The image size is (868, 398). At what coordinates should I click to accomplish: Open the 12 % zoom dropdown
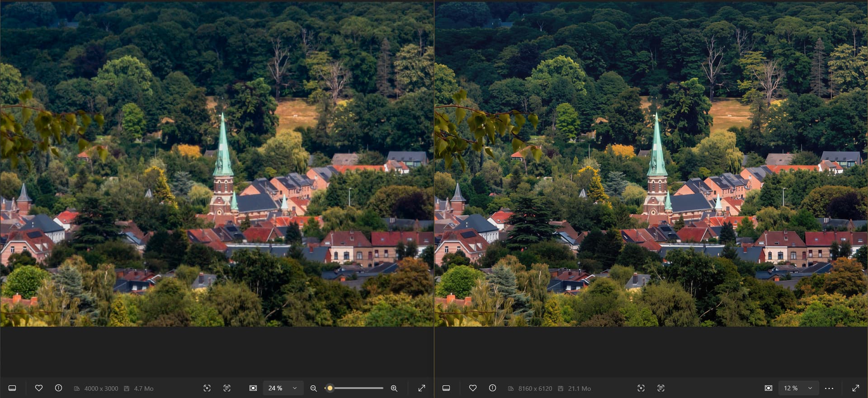[x=798, y=388]
